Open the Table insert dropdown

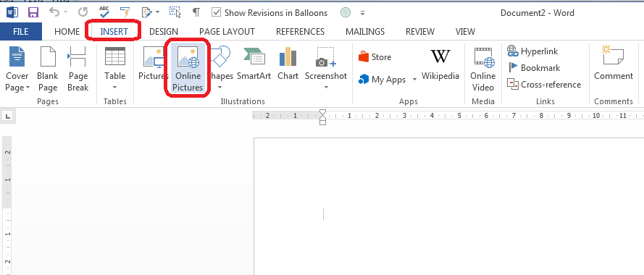pyautogui.click(x=115, y=69)
